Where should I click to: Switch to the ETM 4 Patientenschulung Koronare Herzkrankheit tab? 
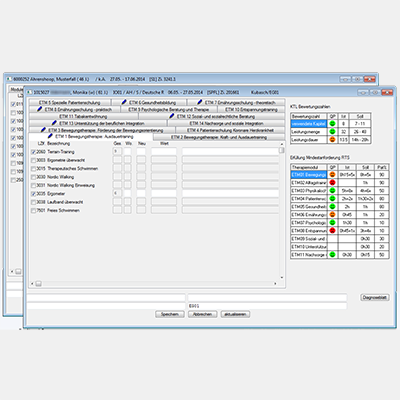click(x=230, y=130)
